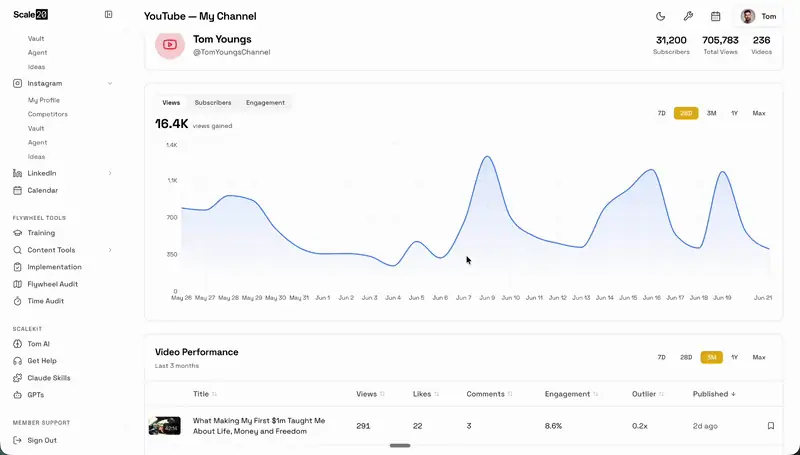Open the Tom profile avatar
Viewport: 800px width, 455px height.
coord(747,16)
